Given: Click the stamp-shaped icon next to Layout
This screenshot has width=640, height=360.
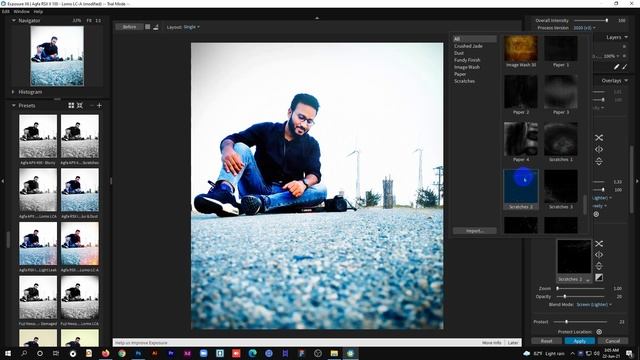Looking at the screenshot, I should [x=156, y=27].
